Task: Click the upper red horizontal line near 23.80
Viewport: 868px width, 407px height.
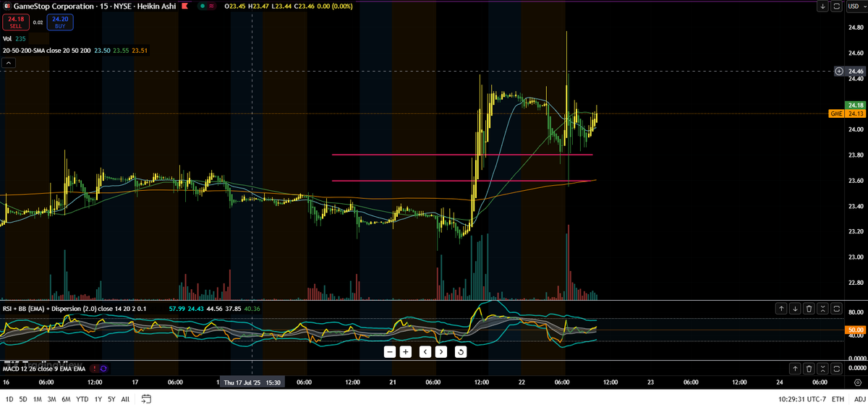Action: pos(462,155)
